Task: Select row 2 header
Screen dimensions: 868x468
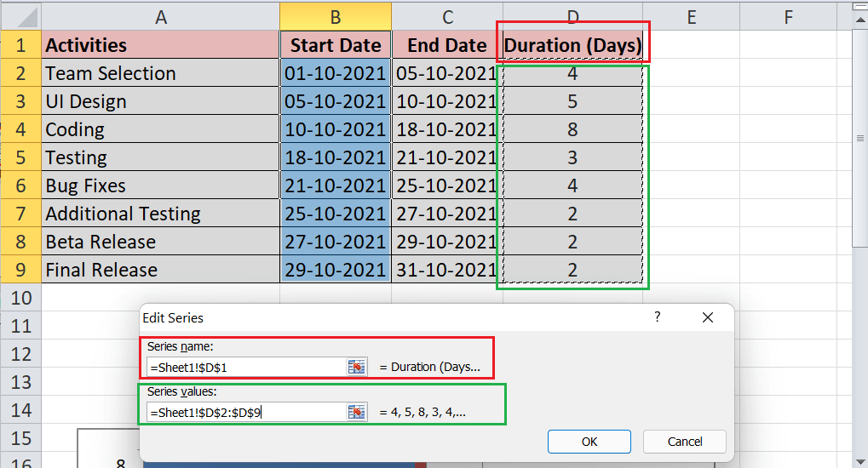Action: (x=21, y=73)
